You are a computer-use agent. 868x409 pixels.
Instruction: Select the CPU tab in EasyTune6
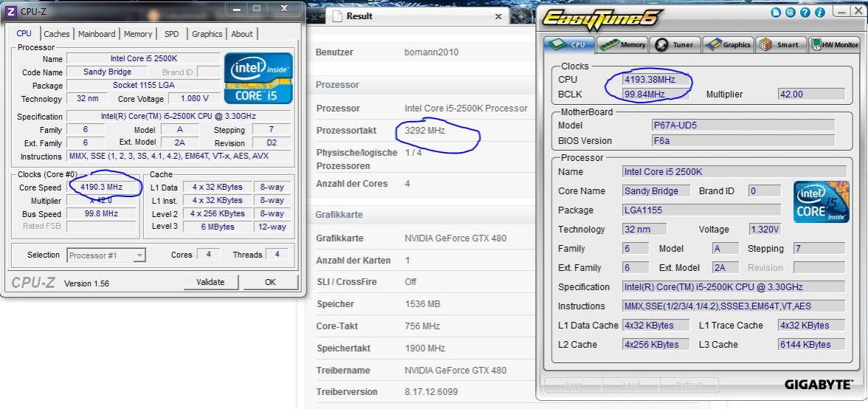[570, 44]
